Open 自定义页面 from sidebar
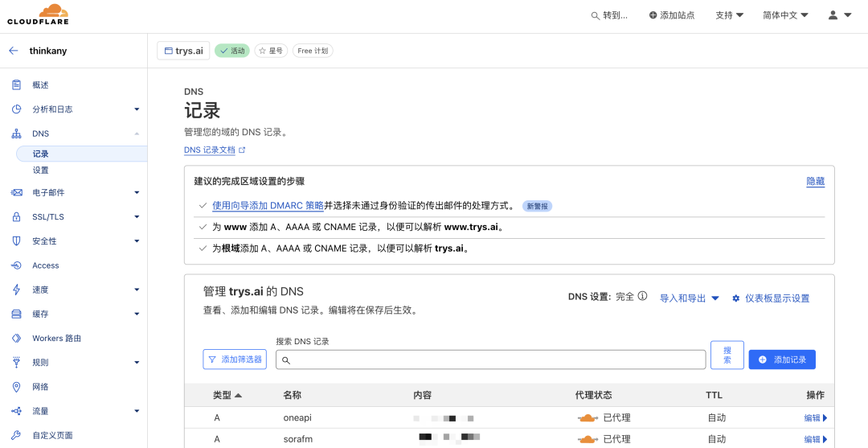Viewport: 868px width, 448px height. click(52, 435)
